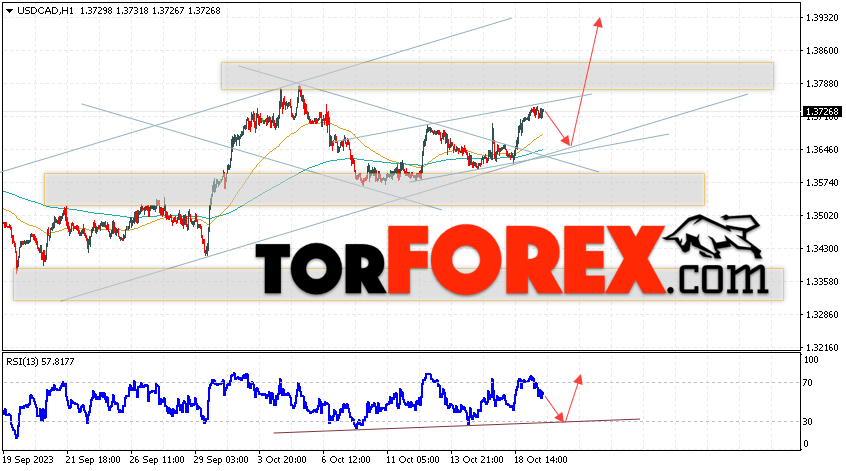Click the RSI scale value 70
The image size is (846, 471).
click(808, 383)
